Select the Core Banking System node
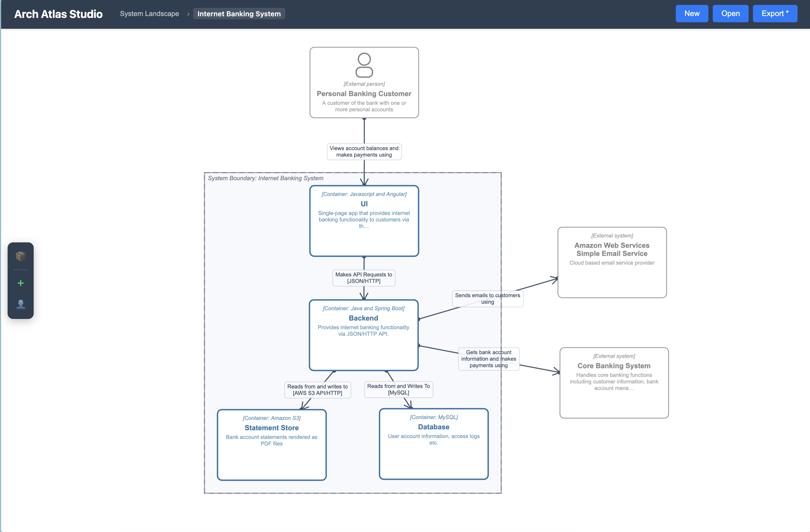Image resolution: width=810 pixels, height=532 pixels. tap(614, 383)
